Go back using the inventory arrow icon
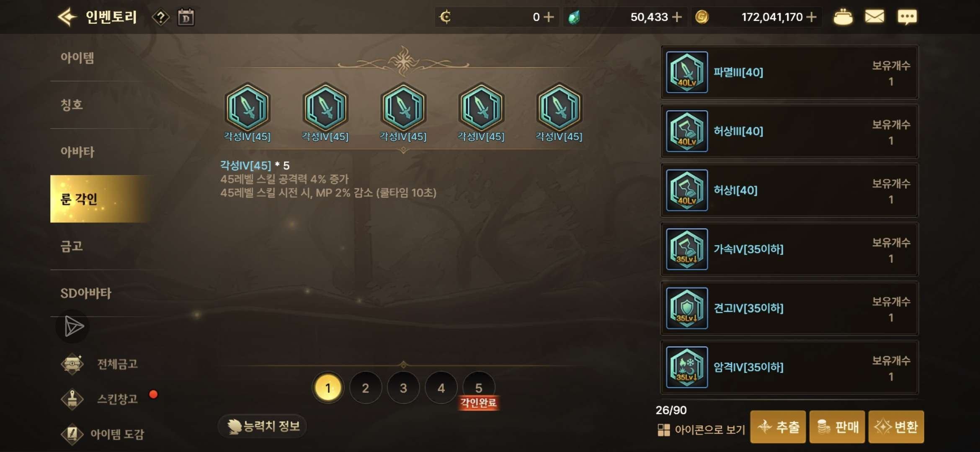This screenshot has height=452, width=980. tap(67, 17)
